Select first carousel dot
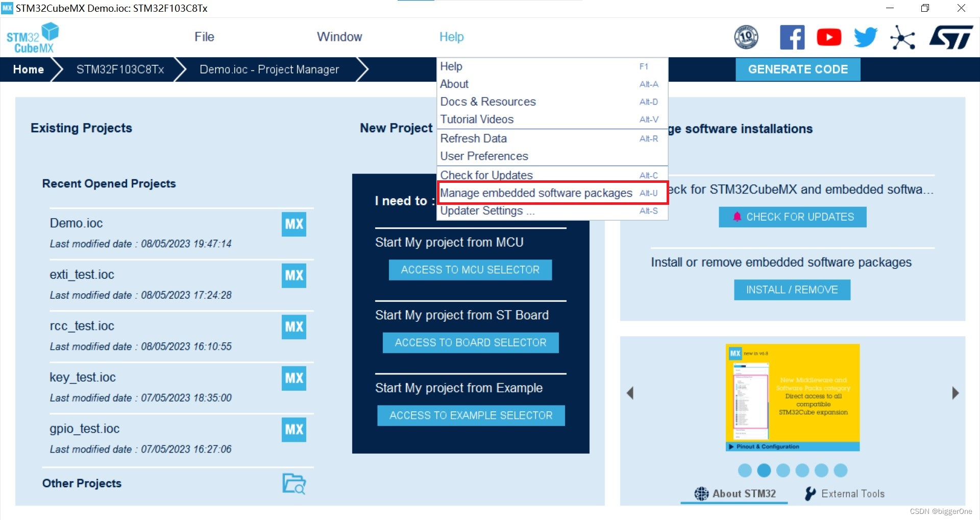The image size is (980, 520). [x=745, y=470]
